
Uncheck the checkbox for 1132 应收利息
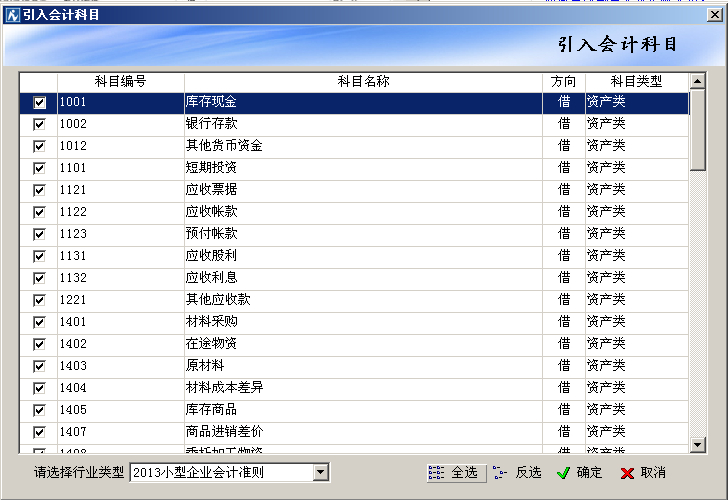point(39,279)
